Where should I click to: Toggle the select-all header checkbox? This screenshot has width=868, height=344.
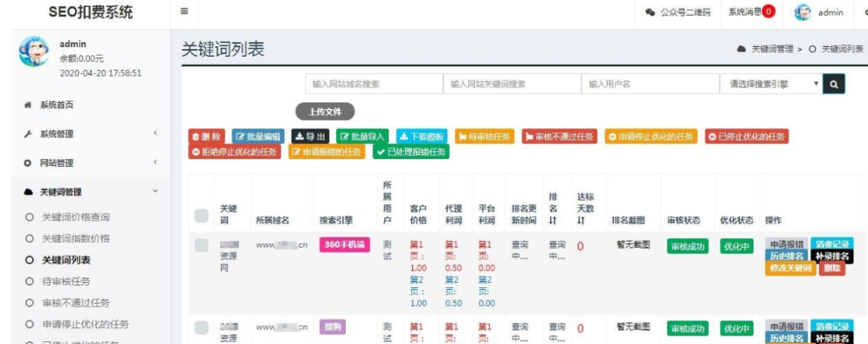click(x=202, y=216)
